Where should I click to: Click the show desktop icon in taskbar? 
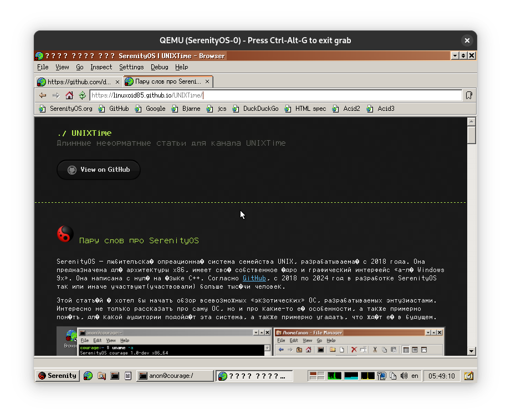(469, 376)
